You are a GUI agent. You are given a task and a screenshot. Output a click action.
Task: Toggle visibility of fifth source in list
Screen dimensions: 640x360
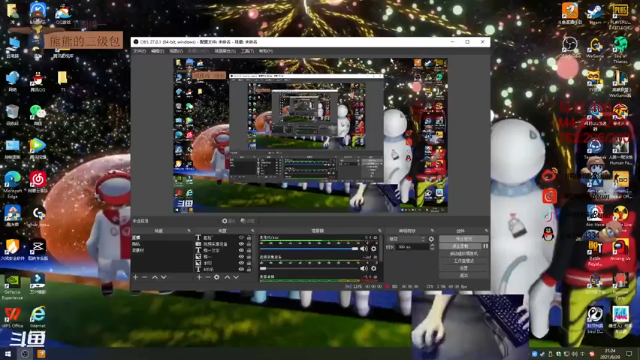(x=241, y=263)
